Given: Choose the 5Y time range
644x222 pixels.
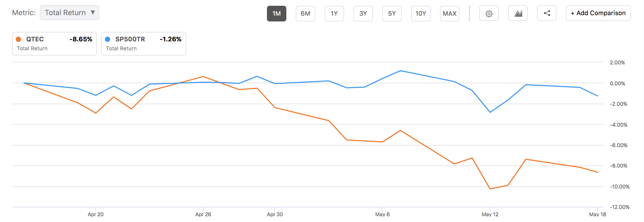Looking at the screenshot, I should pos(392,13).
